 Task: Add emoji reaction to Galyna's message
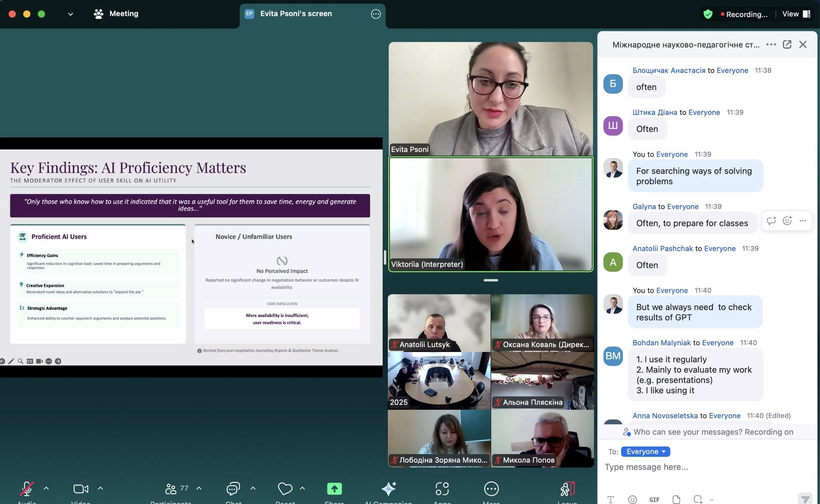[x=787, y=221]
